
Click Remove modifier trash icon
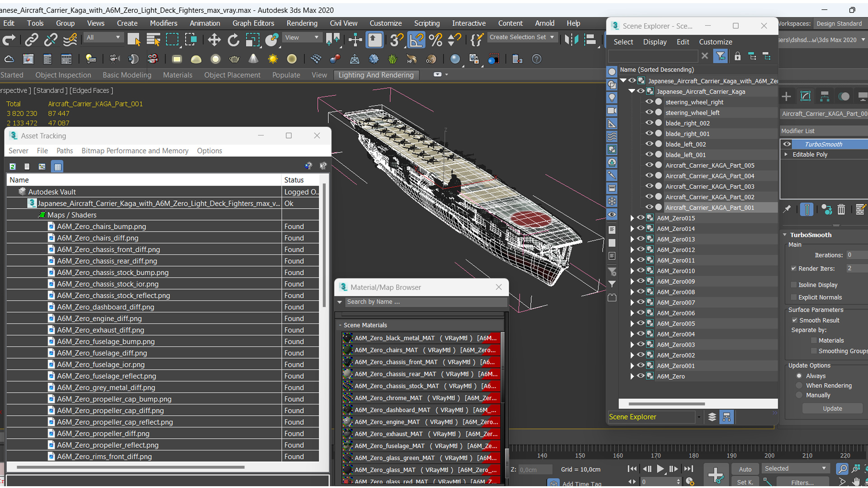point(841,209)
